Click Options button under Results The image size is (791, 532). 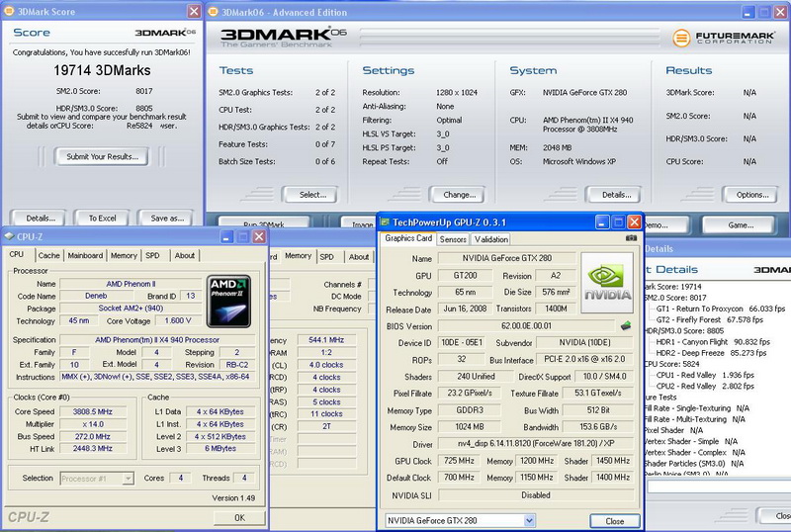coord(750,195)
